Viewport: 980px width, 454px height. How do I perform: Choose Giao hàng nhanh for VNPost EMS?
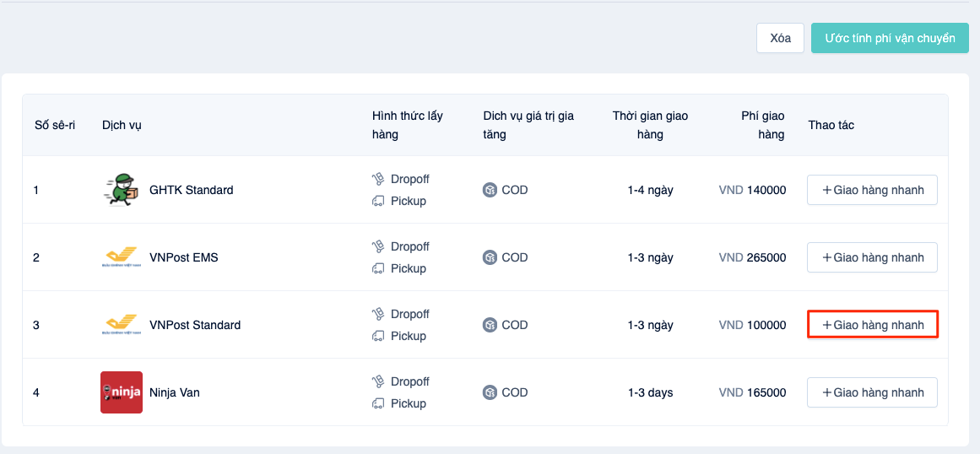[x=873, y=257]
